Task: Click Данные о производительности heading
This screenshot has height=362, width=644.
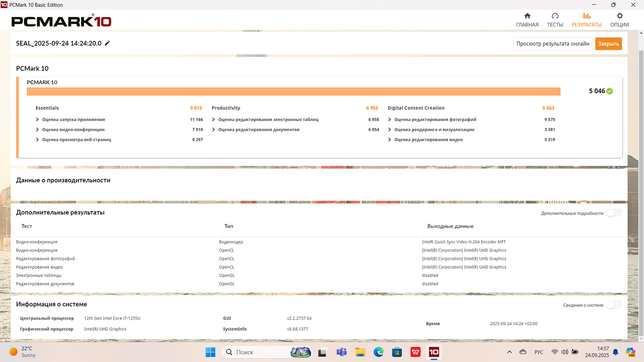Action: tap(63, 180)
